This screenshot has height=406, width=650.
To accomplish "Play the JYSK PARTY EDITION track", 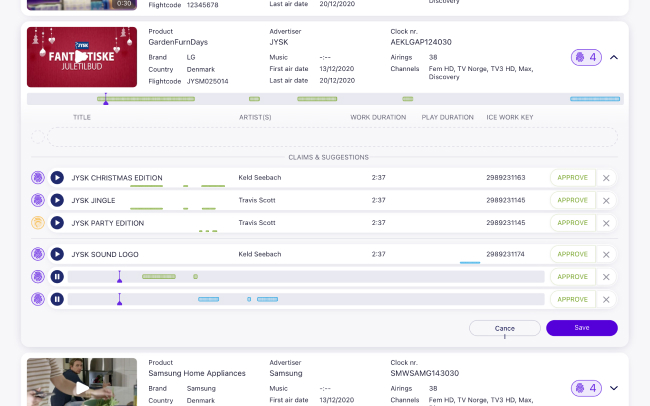I will point(57,223).
